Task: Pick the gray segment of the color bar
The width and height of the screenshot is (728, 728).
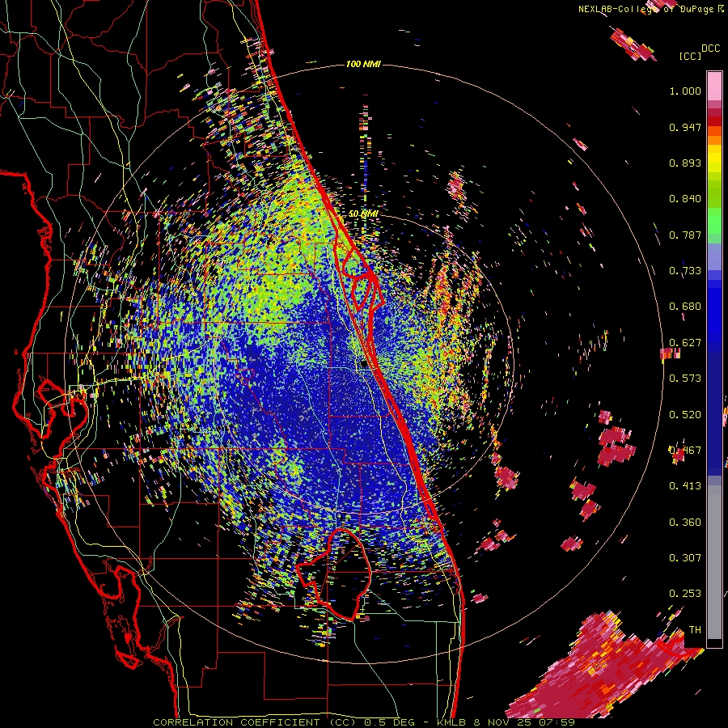Action: 714,562
